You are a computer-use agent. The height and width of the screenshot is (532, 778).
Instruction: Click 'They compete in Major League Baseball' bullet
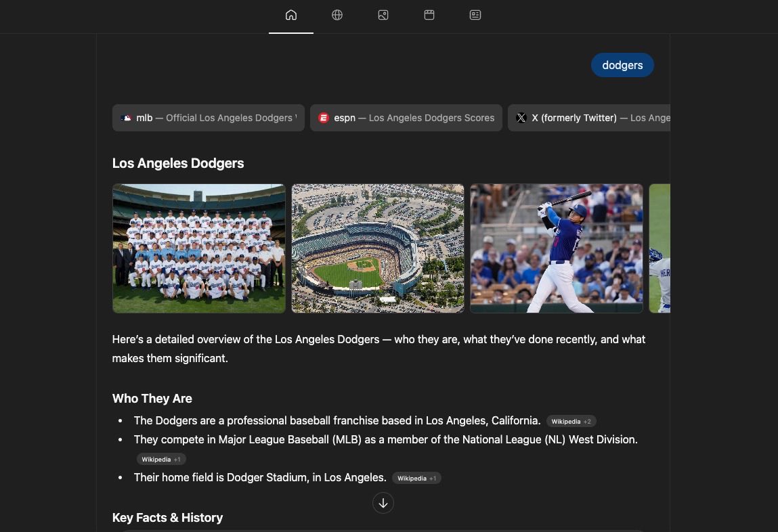click(x=385, y=439)
